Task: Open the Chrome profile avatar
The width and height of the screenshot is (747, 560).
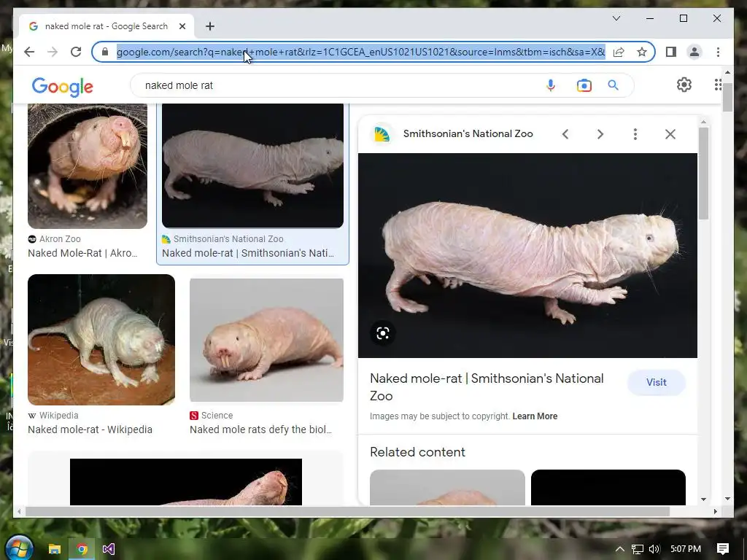Action: pyautogui.click(x=694, y=52)
